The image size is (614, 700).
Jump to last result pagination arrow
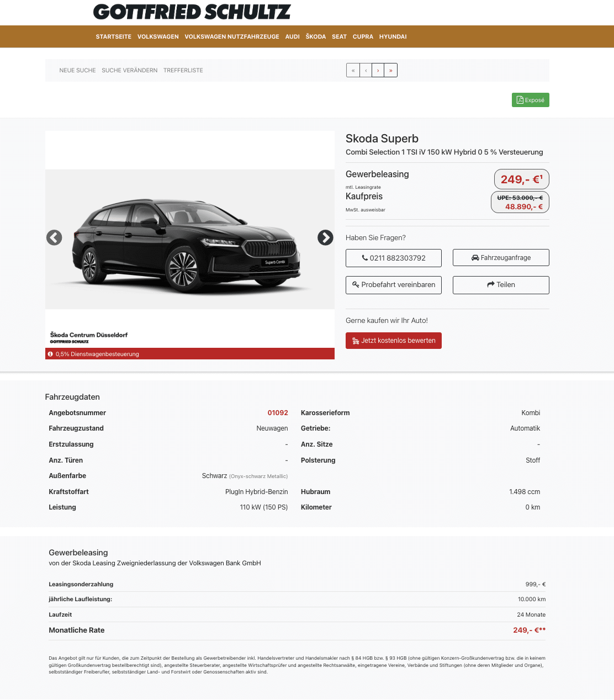391,70
